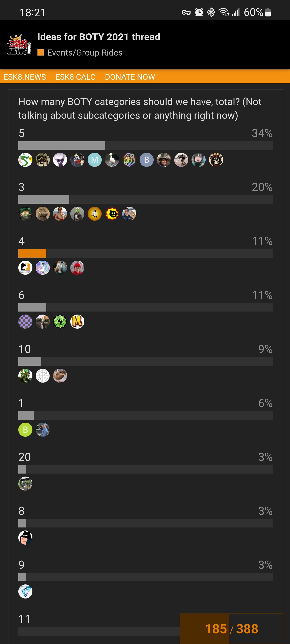Open the Events/Group Rides category
The image size is (290, 644).
pos(85,53)
